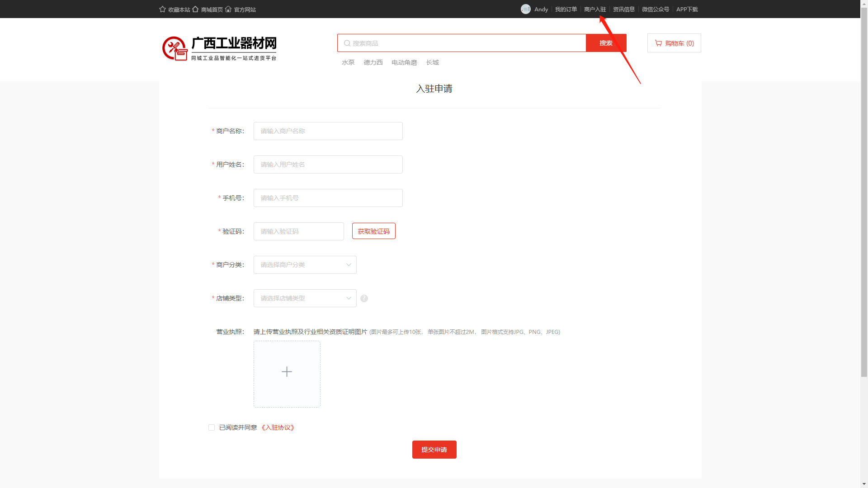
Task: Click the magnifier icon in search box
Action: (347, 43)
